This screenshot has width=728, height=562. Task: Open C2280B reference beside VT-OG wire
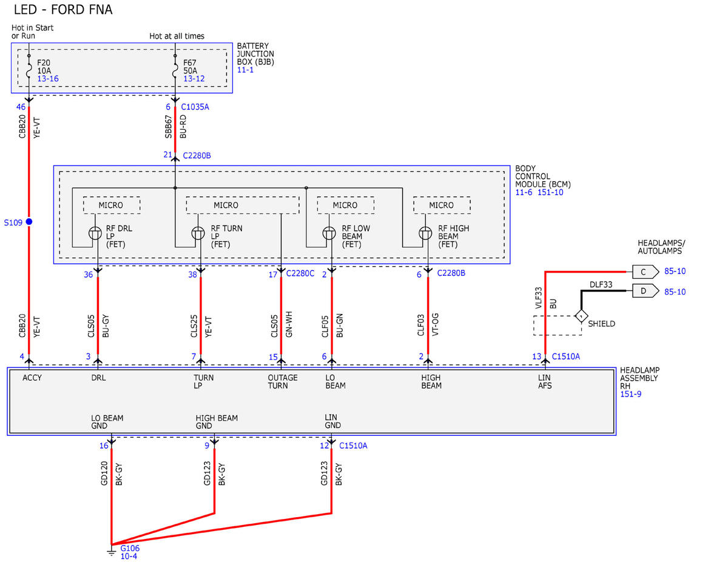pos(451,273)
